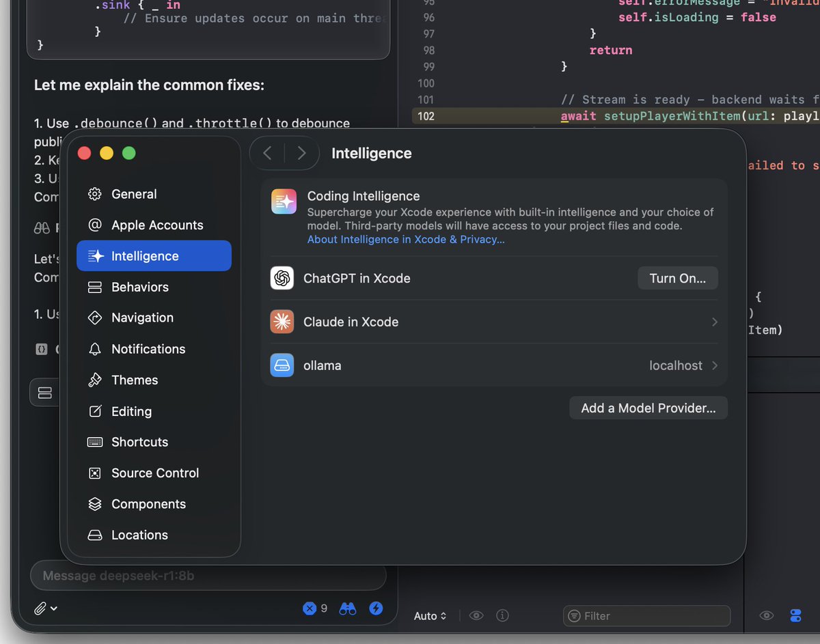Click the Components layered-stack icon
The image size is (820, 644).
click(x=95, y=504)
